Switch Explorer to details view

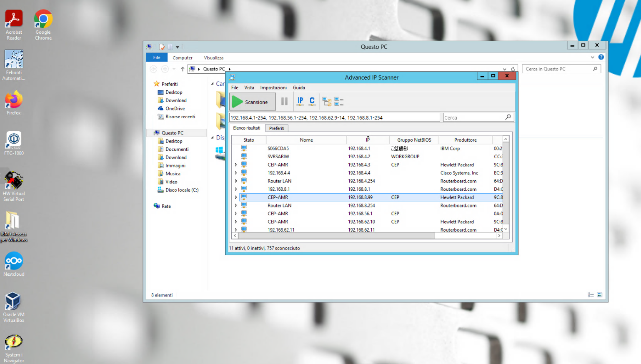591,295
